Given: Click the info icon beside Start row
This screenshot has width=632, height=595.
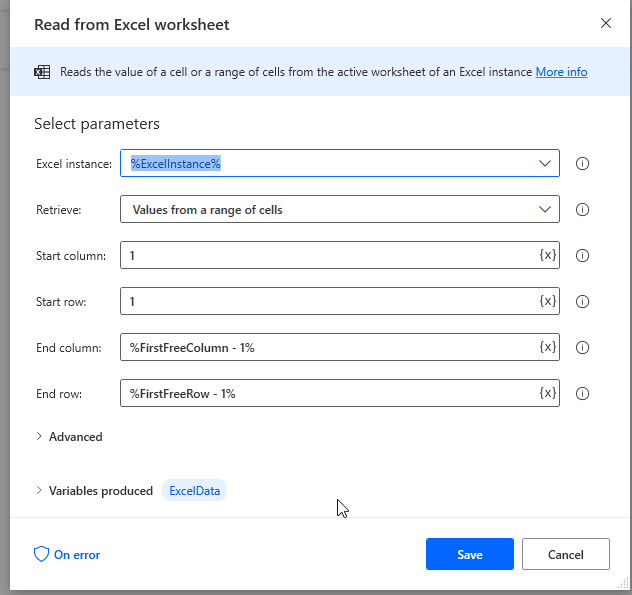Looking at the screenshot, I should 582,302.
